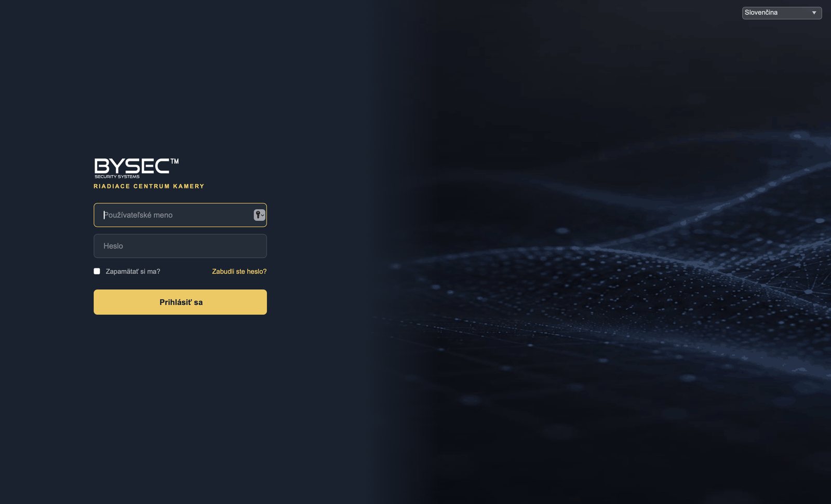Screen dimensions: 831x504
Task: Click the Riadiace centrum kamery heading
Action: click(x=149, y=186)
